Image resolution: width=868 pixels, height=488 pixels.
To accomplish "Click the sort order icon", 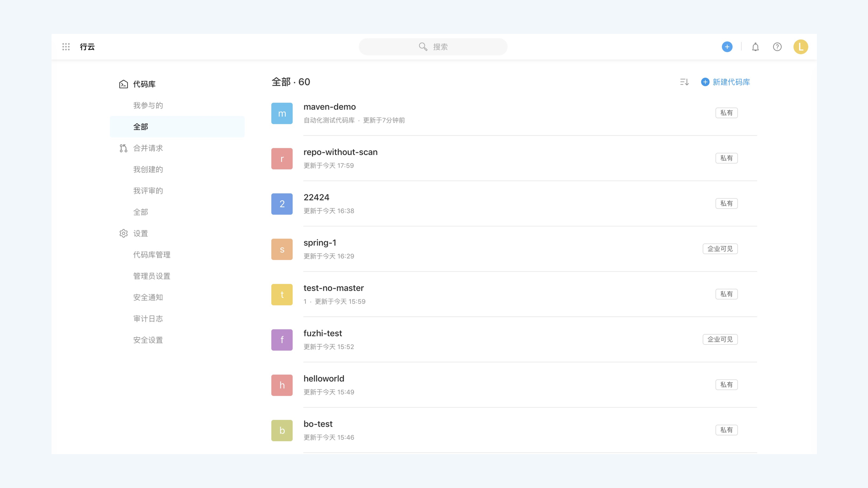I will click(x=684, y=82).
